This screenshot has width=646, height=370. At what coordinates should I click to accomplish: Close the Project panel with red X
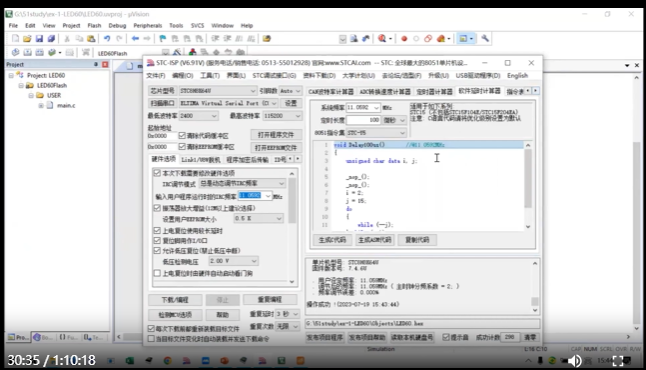[105, 65]
